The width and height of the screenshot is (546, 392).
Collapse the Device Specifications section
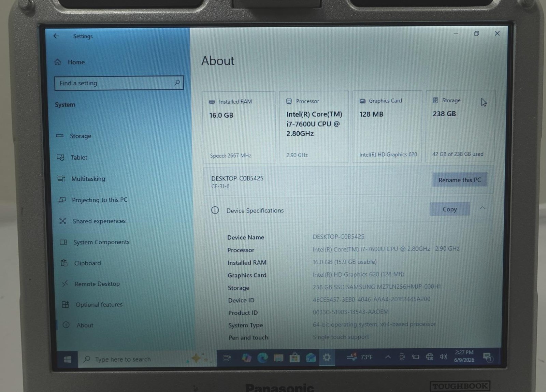[x=482, y=208]
